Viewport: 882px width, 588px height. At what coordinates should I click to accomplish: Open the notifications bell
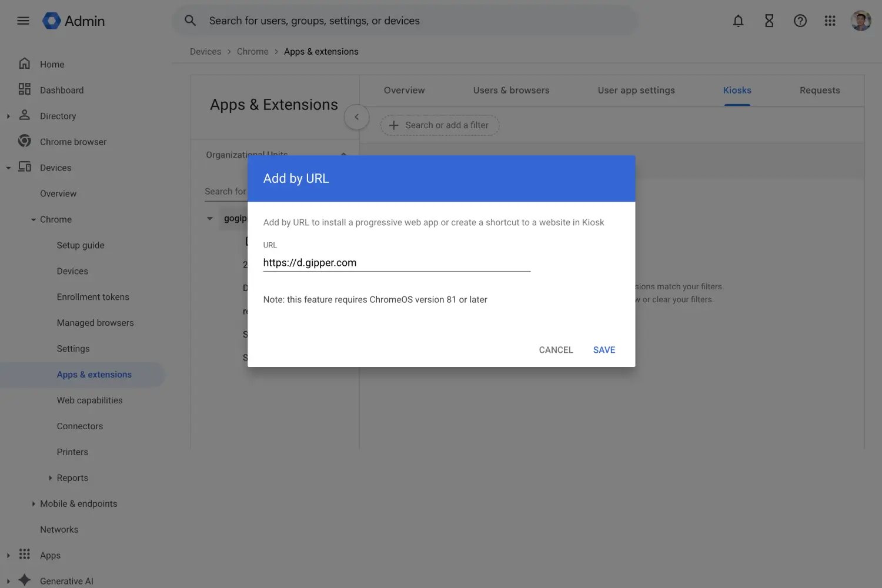(738, 21)
